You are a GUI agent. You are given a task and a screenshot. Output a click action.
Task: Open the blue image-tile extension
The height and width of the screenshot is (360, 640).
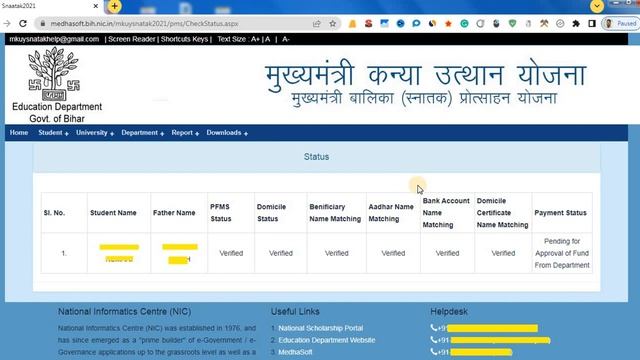pyautogui.click(x=384, y=24)
